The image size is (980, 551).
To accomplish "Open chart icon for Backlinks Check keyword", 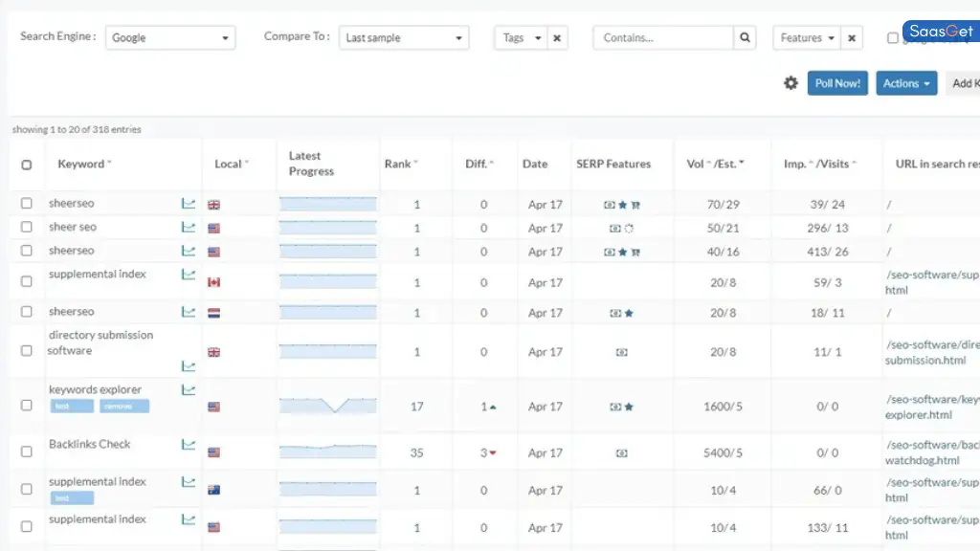I will (x=189, y=445).
